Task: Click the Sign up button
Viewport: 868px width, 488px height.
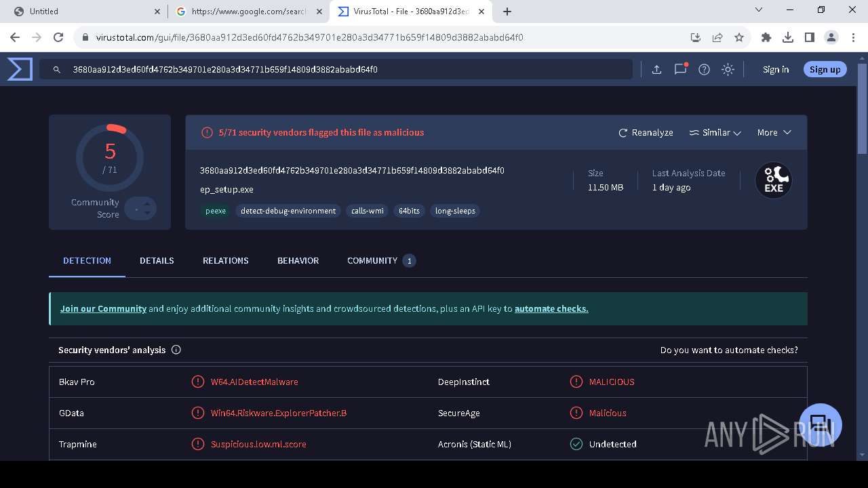Action: point(825,69)
